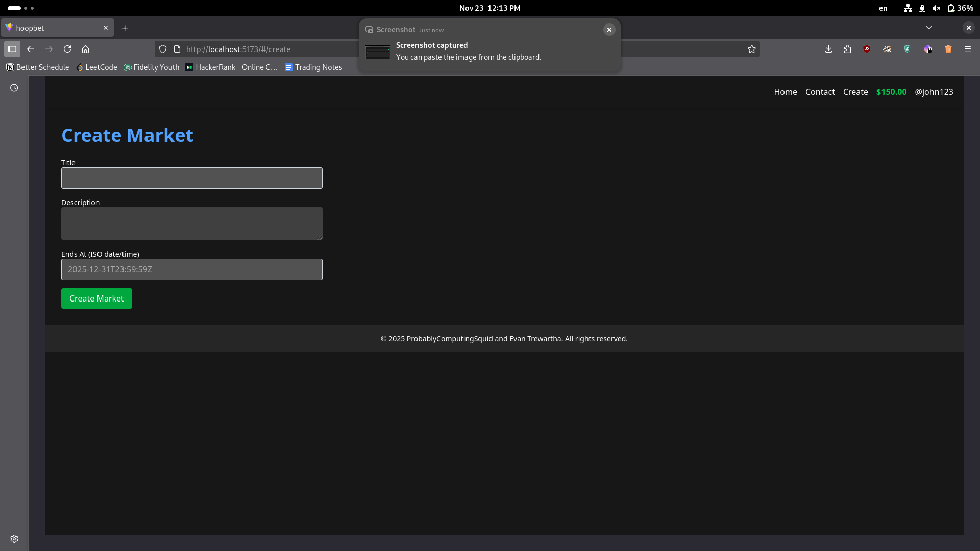Viewport: 980px width, 551px height.
Task: Open the sidebar history clock icon
Action: pyautogui.click(x=14, y=88)
